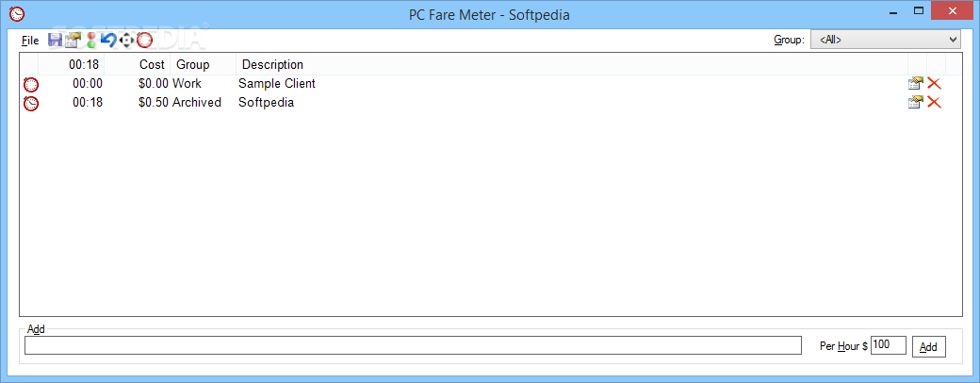Delete the Sample Client entry
Viewport: 980px width, 383px height.
pos(934,83)
